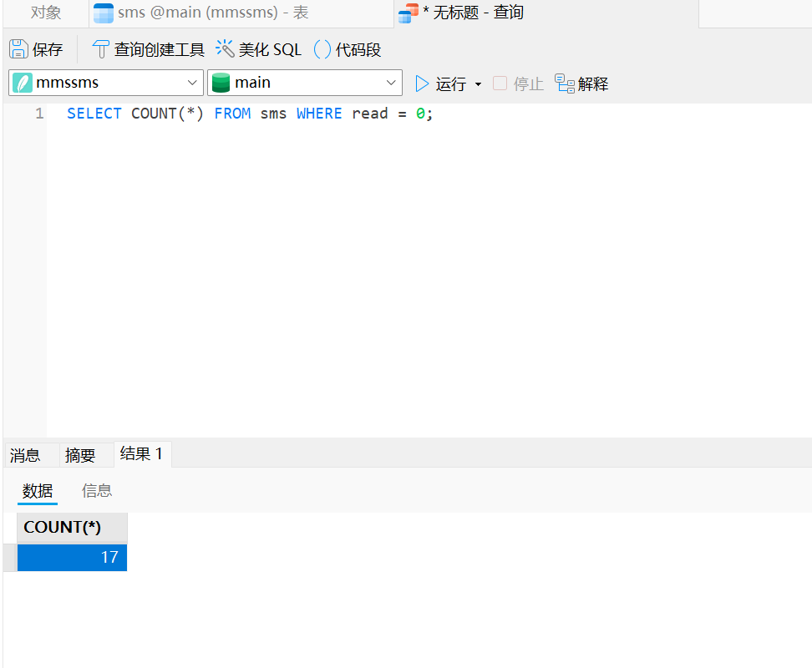This screenshot has height=668, width=812.
Task: Click the 解释 button text
Action: point(593,83)
